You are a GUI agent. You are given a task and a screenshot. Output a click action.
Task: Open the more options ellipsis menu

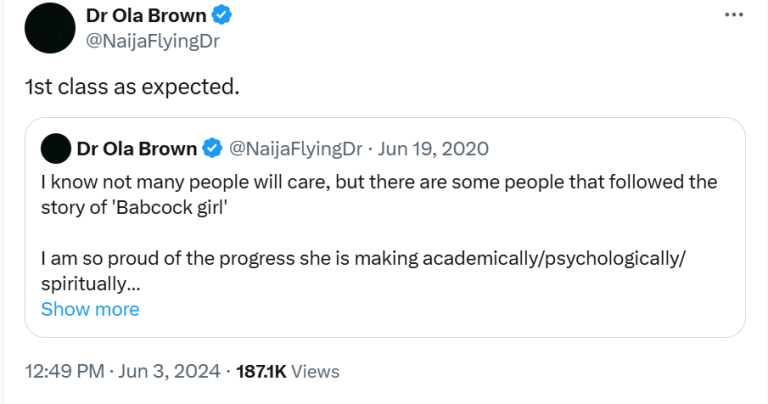coord(733,16)
